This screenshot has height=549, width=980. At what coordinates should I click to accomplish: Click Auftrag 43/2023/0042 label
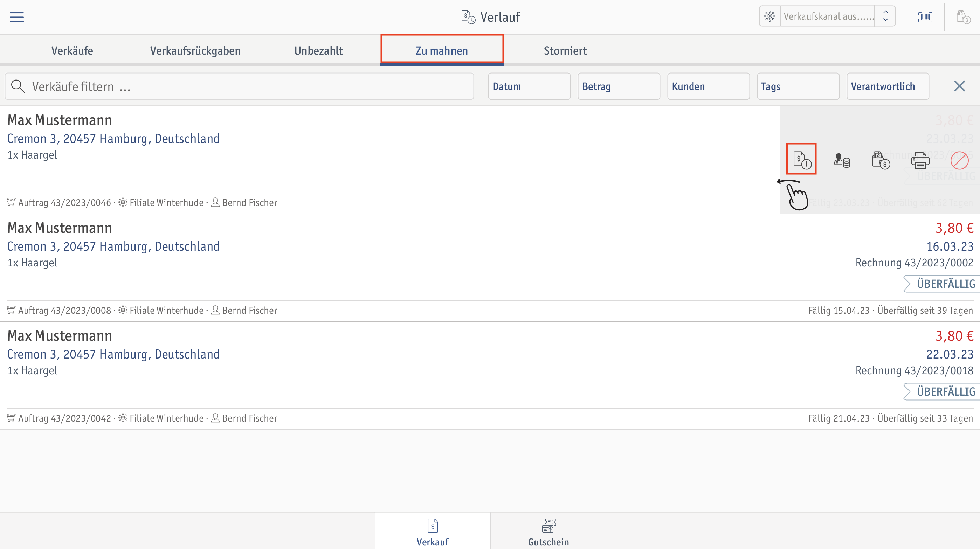64,418
